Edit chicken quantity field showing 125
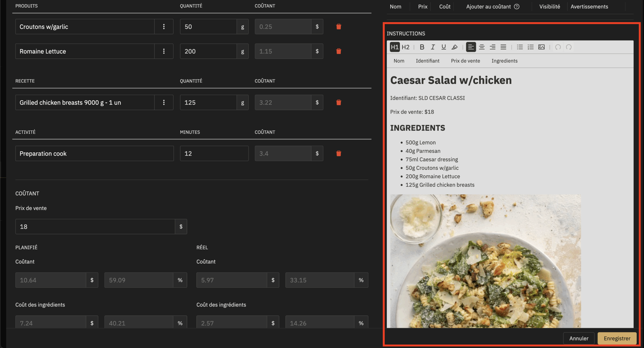644x348 pixels. (208, 102)
